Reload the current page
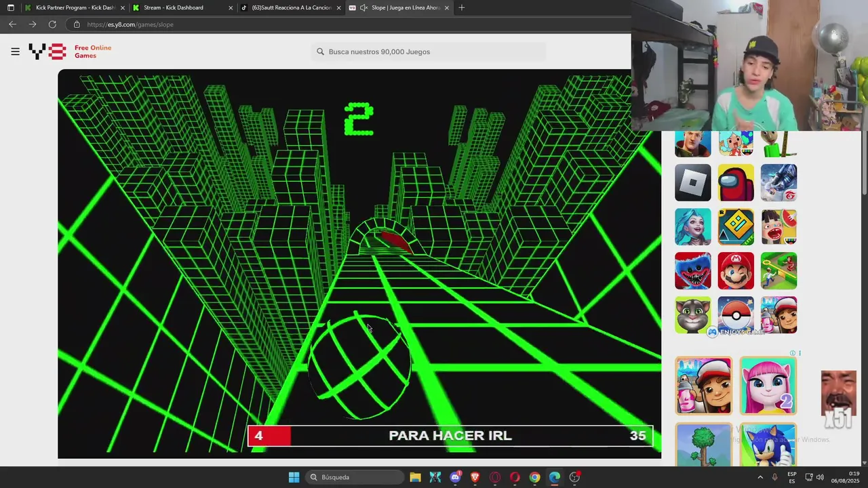868x488 pixels. pyautogui.click(x=52, y=24)
